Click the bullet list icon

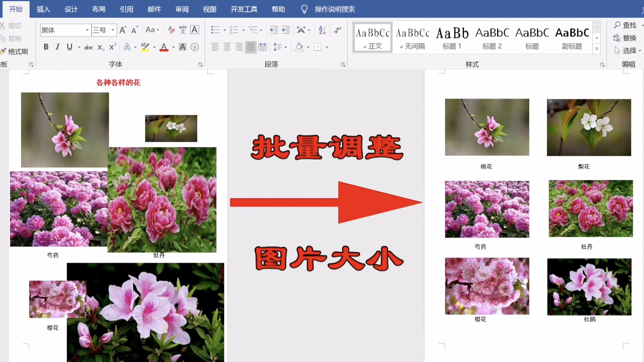point(215,30)
